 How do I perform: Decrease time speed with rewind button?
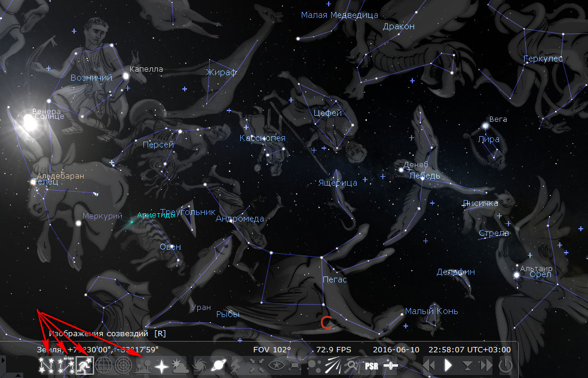[430, 365]
